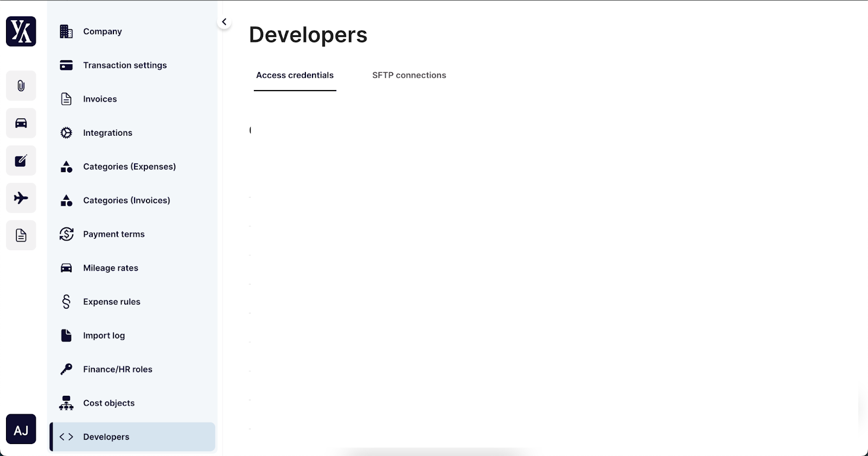Click the Categories (Invoices) shapes icon
The height and width of the screenshot is (456, 868).
pyautogui.click(x=66, y=200)
